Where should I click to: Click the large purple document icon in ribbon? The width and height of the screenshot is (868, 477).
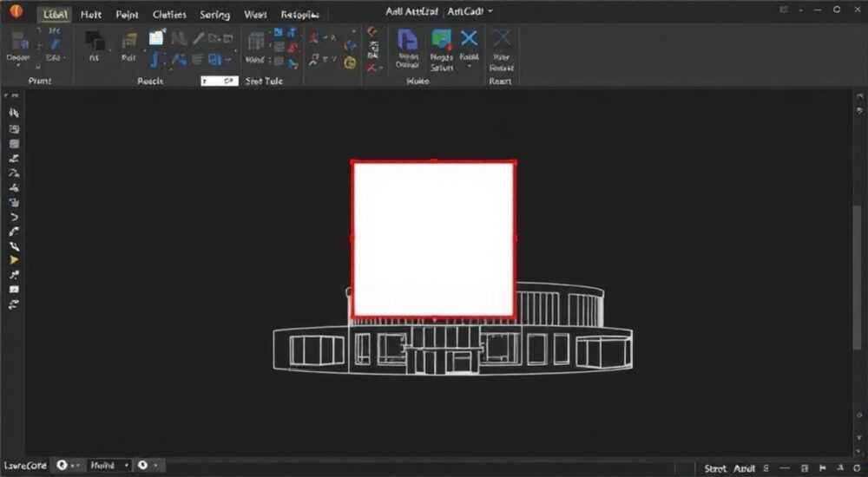[x=407, y=40]
